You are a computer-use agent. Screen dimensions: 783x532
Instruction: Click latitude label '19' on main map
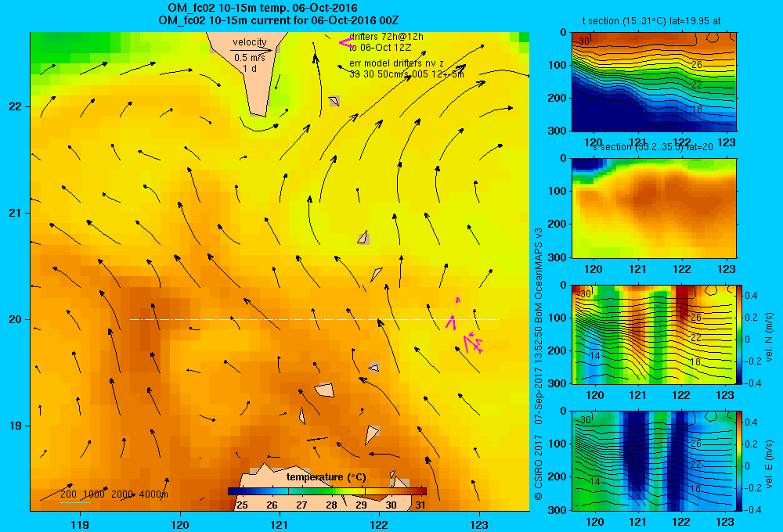(x=15, y=426)
